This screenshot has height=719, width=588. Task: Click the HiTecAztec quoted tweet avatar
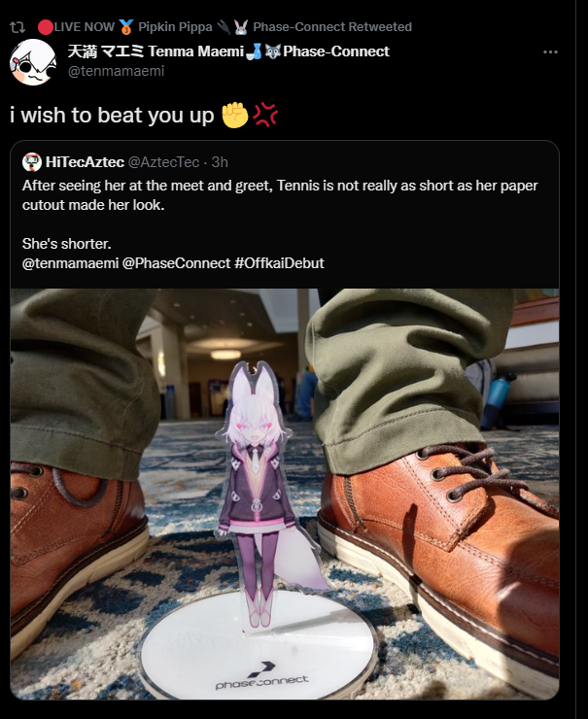(x=32, y=162)
